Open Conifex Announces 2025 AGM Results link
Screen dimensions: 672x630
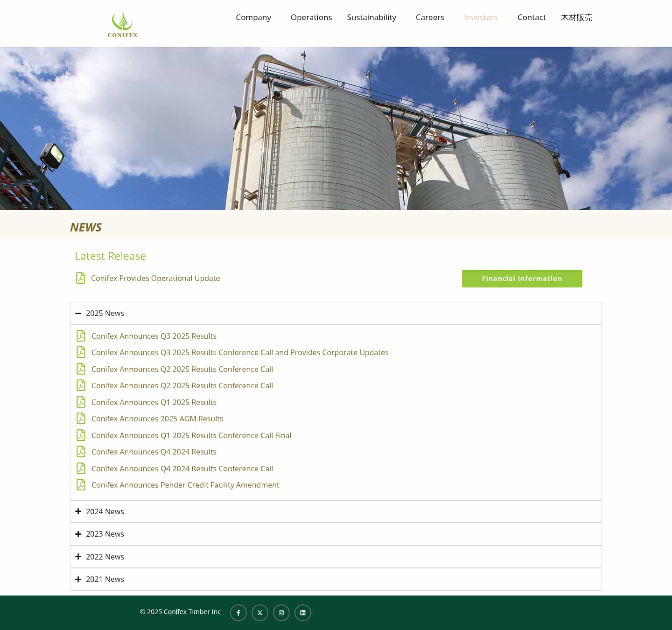[157, 419]
